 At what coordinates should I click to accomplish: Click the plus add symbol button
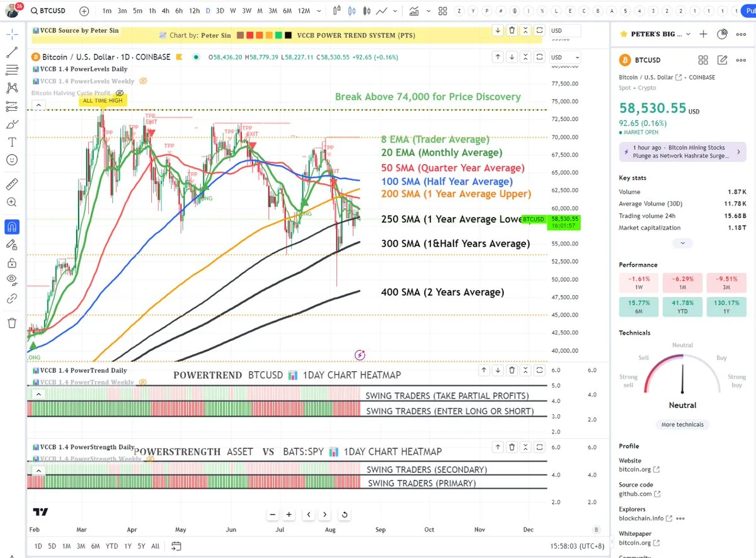[84, 11]
